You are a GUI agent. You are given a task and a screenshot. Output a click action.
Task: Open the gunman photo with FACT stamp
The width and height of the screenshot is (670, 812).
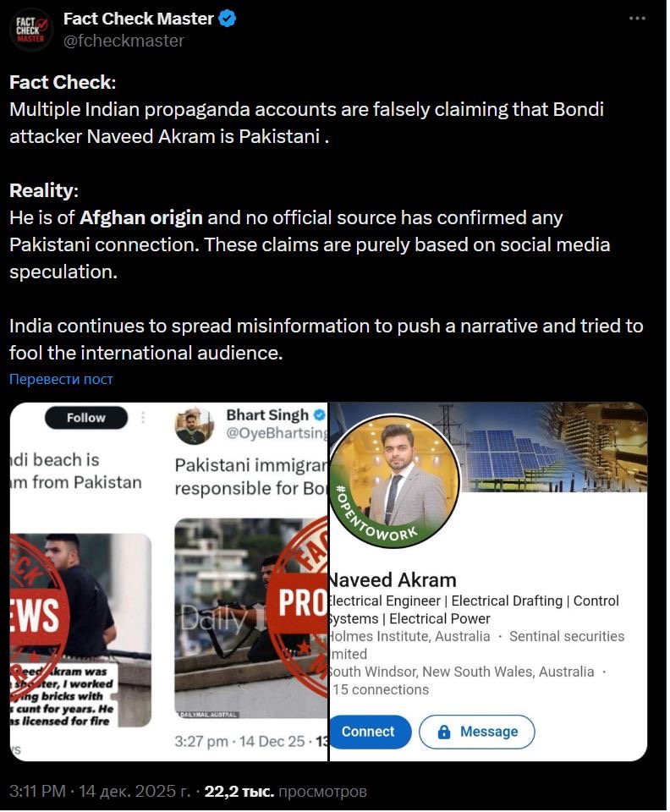click(x=251, y=618)
